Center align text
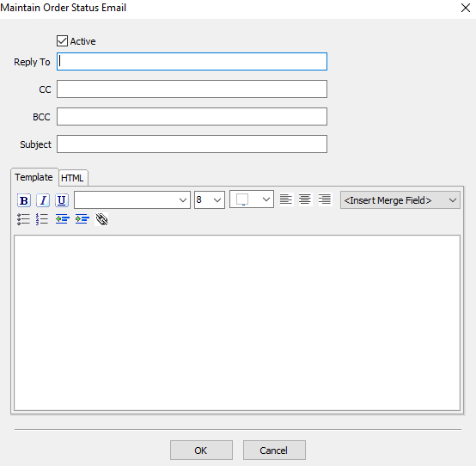This screenshot has width=476, height=466. (x=305, y=199)
